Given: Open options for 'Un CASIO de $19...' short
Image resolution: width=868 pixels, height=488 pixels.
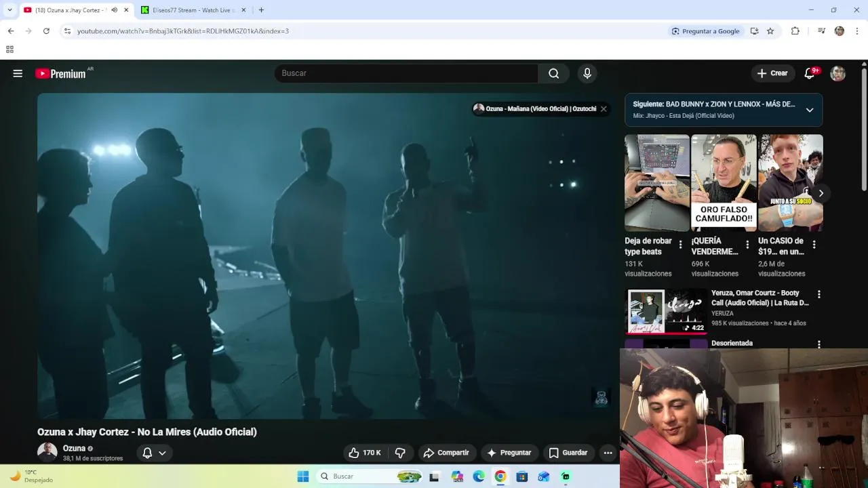Looking at the screenshot, I should click(x=814, y=245).
